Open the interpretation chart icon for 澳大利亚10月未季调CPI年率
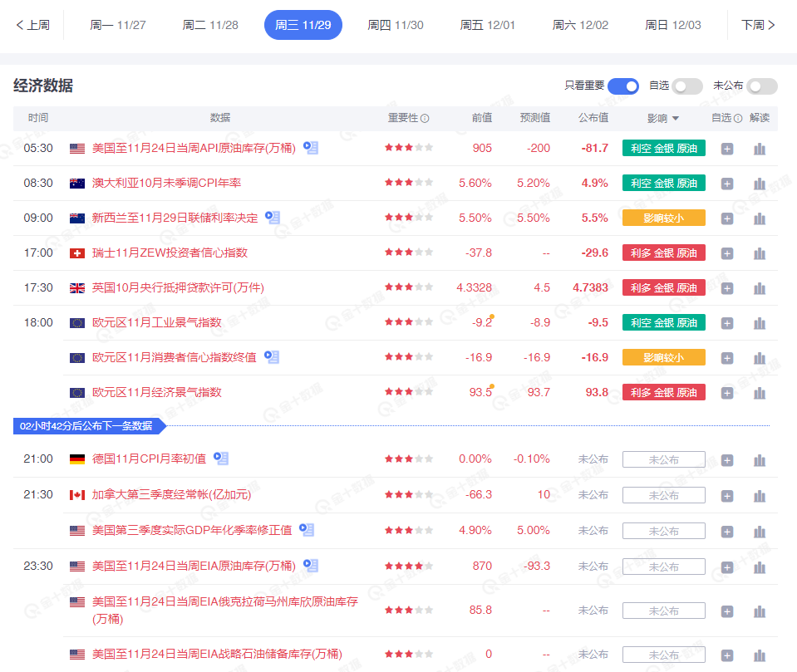Image resolution: width=797 pixels, height=672 pixels. pos(759,183)
